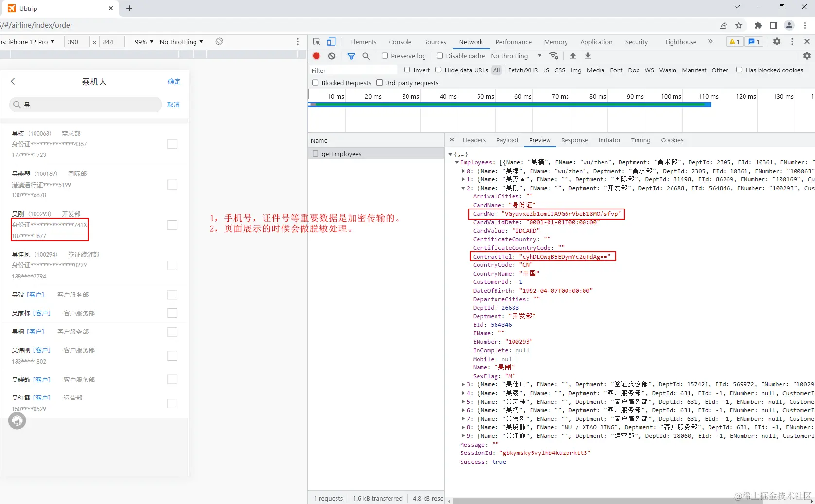Open device toolbar more options

298,42
